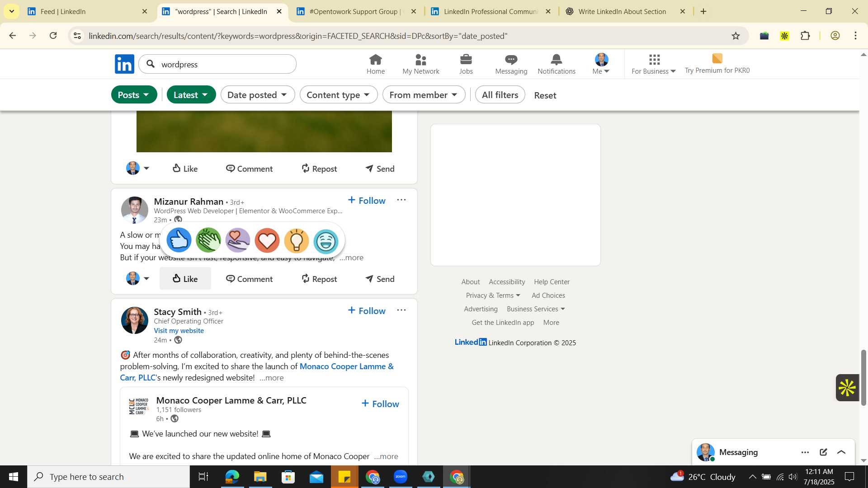
Task: Switch to LinkedIn Professional Community tab
Action: pyautogui.click(x=491, y=11)
